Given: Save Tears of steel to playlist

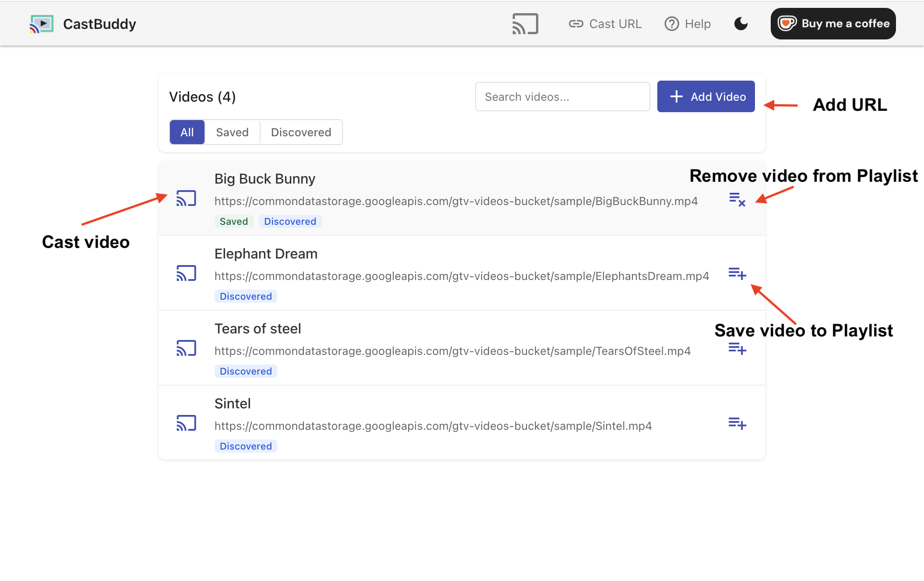Looking at the screenshot, I should (x=737, y=349).
